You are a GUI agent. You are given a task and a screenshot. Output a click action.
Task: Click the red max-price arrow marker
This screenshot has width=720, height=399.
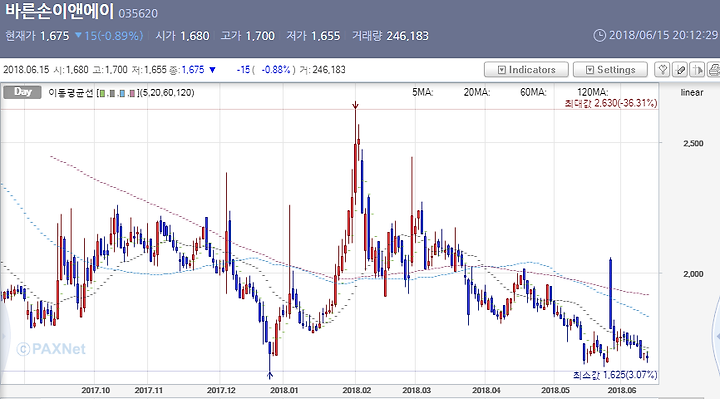click(355, 106)
